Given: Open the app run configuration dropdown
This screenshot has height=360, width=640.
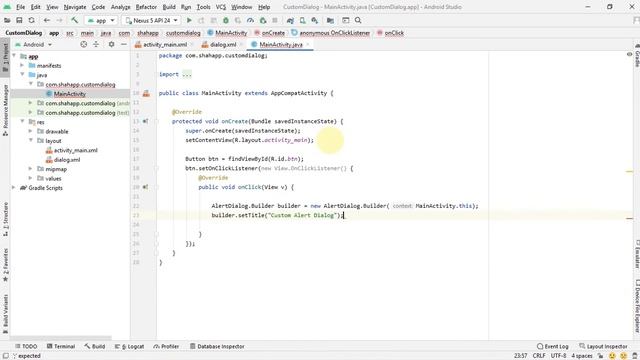Looking at the screenshot, I should 101,20.
